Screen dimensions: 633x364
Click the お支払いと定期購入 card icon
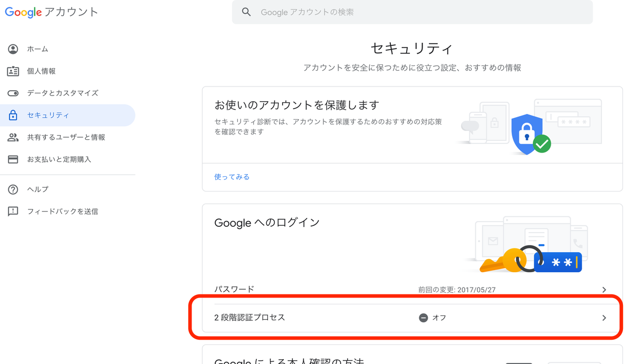(13, 159)
